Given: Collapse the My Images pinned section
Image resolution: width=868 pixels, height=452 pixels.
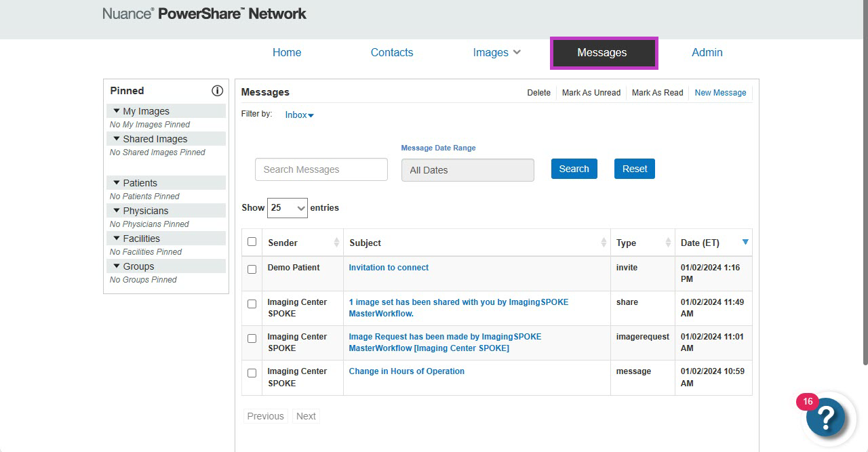Looking at the screenshot, I should 166,111.
